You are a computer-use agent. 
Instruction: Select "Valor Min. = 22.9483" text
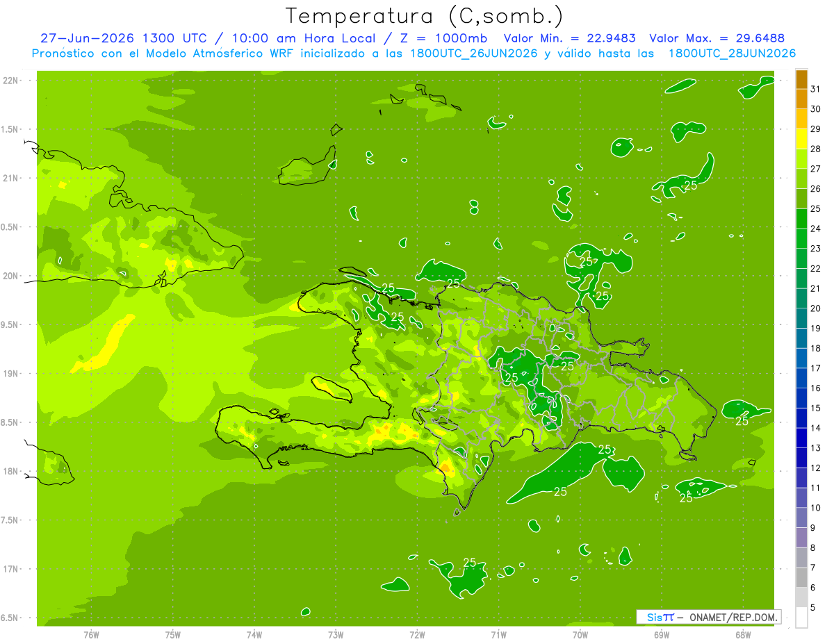(570, 38)
